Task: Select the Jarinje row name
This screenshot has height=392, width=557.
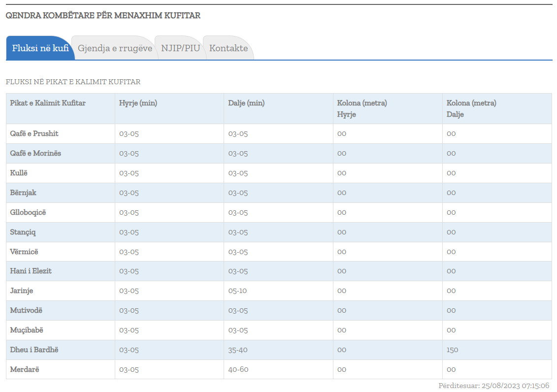Action: (x=21, y=291)
